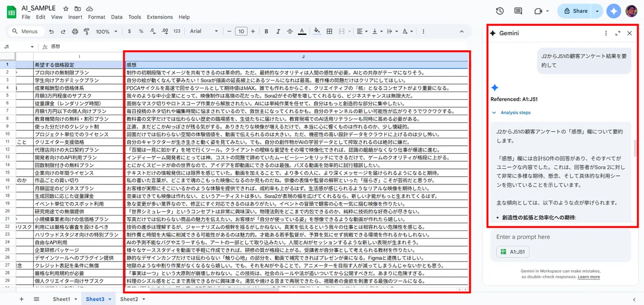Screen dimensions: 644x305
Task: Click the Move to folder icon
Action: pos(77,9)
